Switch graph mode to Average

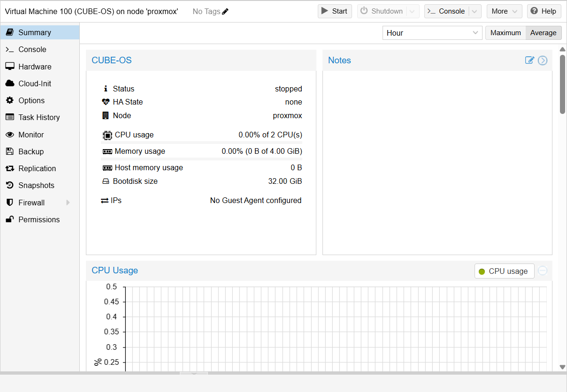point(543,33)
